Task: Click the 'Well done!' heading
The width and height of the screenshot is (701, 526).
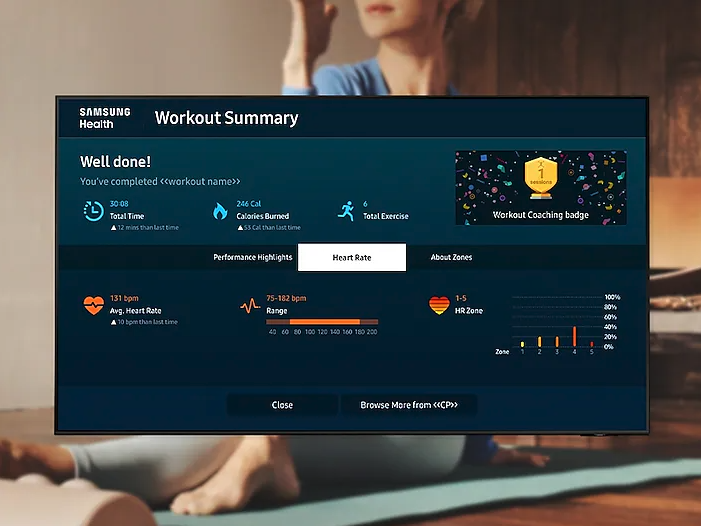Action: 115,161
